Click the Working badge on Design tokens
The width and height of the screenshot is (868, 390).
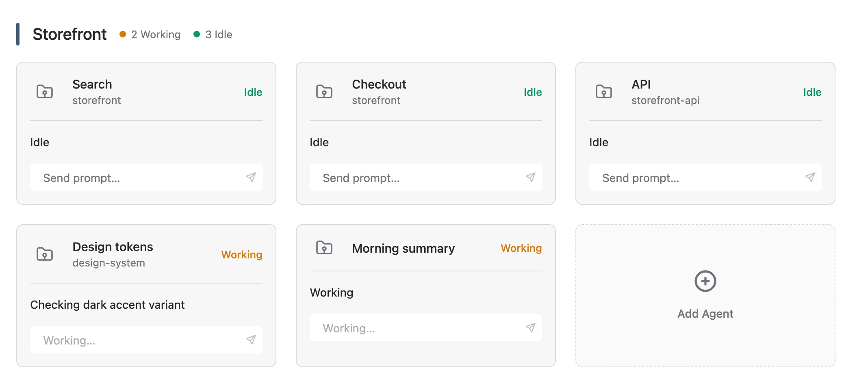[x=242, y=255]
